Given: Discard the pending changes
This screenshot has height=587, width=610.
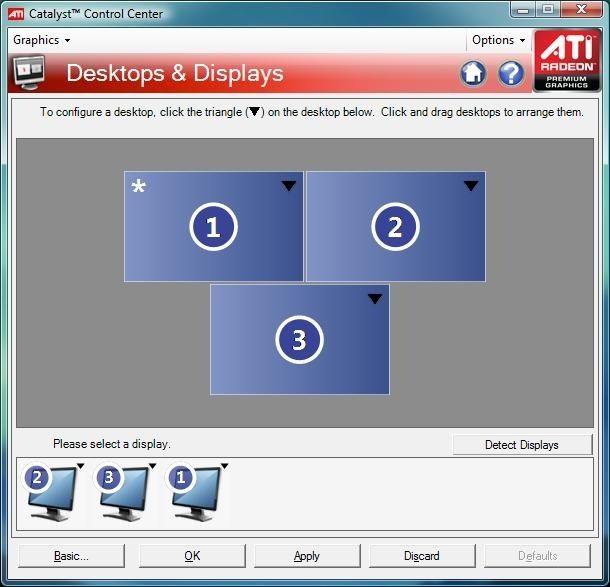Looking at the screenshot, I should pos(422,556).
